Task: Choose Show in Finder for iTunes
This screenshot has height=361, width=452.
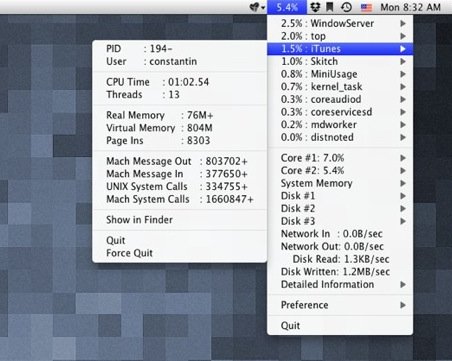Action: click(179, 220)
